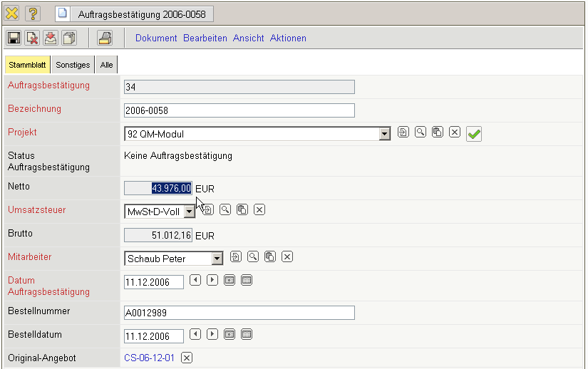Click previous day arrow for Datum Auftragsbestätigung
This screenshot has height=369, width=588.
pyautogui.click(x=195, y=280)
